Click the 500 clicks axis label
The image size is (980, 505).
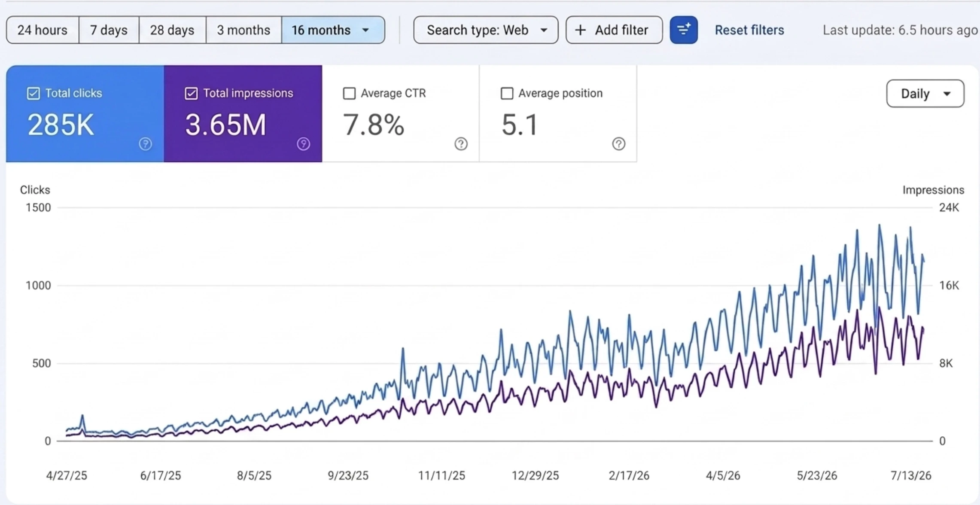(42, 364)
